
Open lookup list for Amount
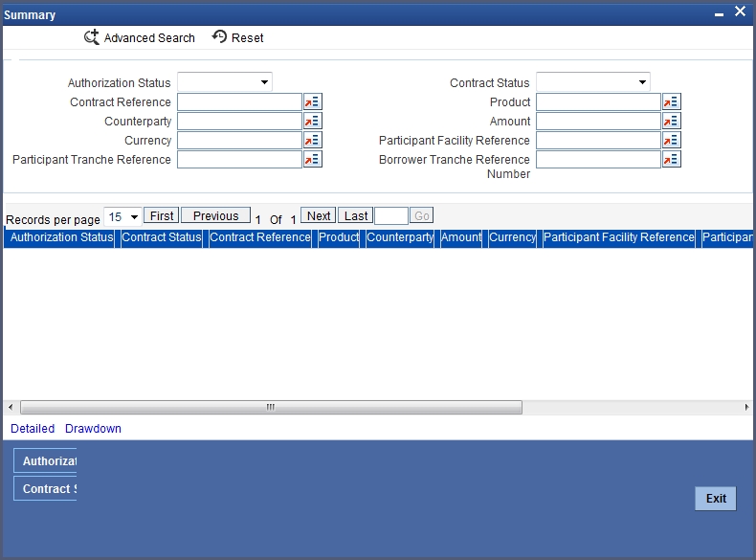(671, 121)
